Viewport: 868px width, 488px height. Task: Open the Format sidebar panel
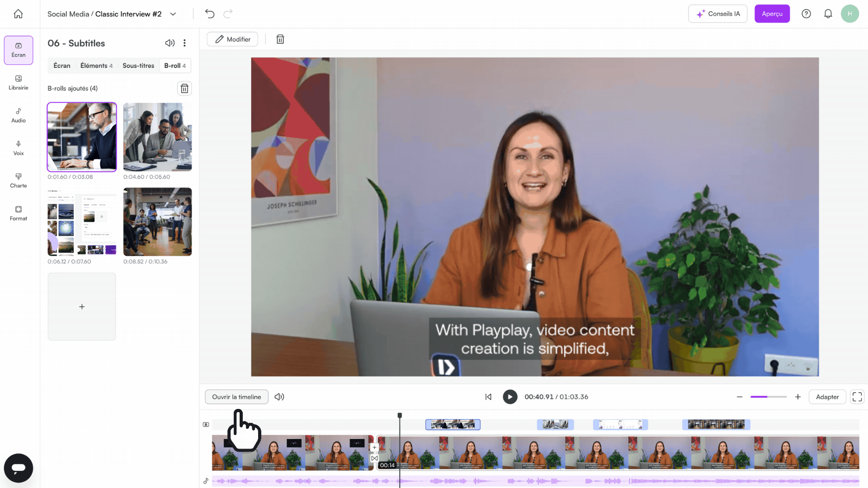[19, 213]
